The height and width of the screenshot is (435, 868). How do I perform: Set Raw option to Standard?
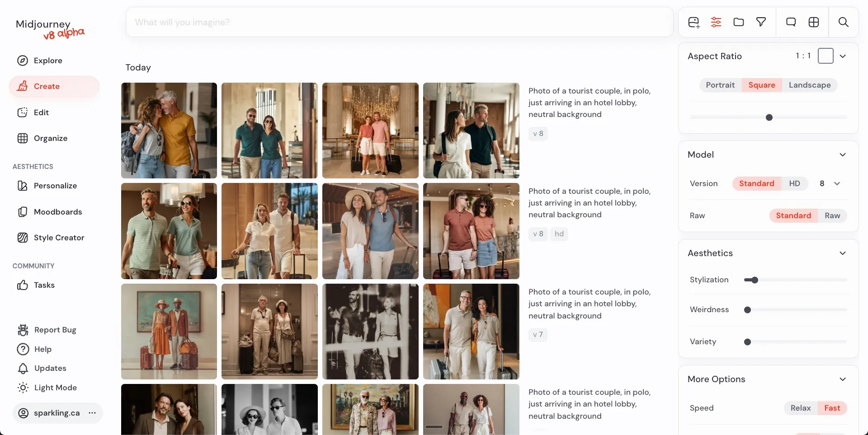point(793,215)
